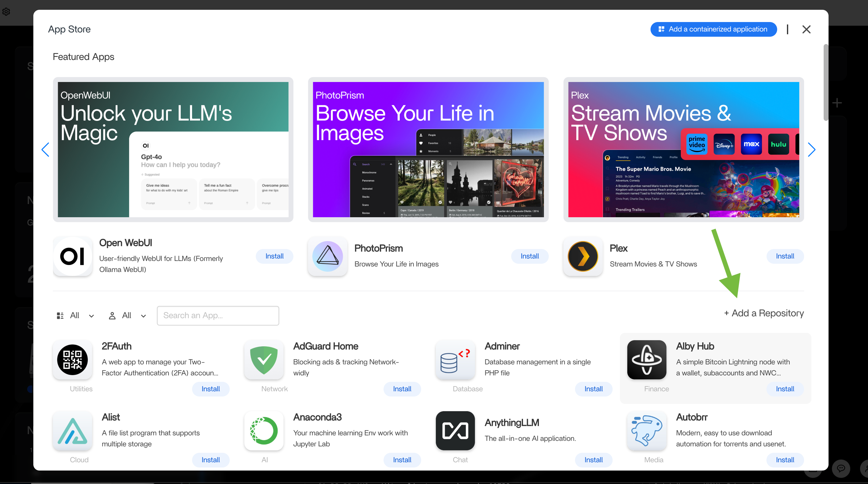Click the Cloud category label
Image resolution: width=868 pixels, height=484 pixels.
[x=79, y=460]
